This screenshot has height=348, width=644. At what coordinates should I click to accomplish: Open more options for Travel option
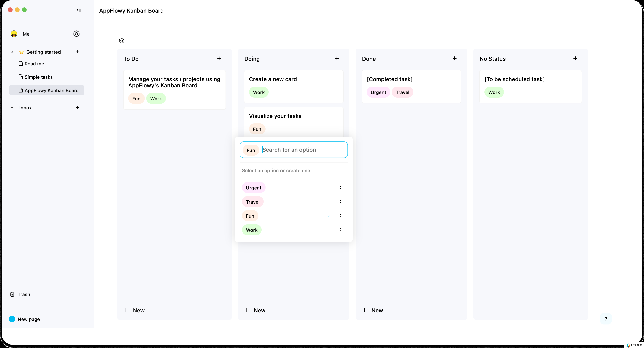point(341,202)
